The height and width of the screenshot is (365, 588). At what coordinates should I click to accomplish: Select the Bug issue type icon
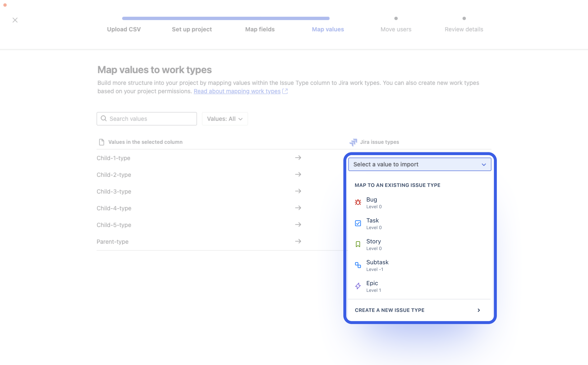[x=358, y=202]
